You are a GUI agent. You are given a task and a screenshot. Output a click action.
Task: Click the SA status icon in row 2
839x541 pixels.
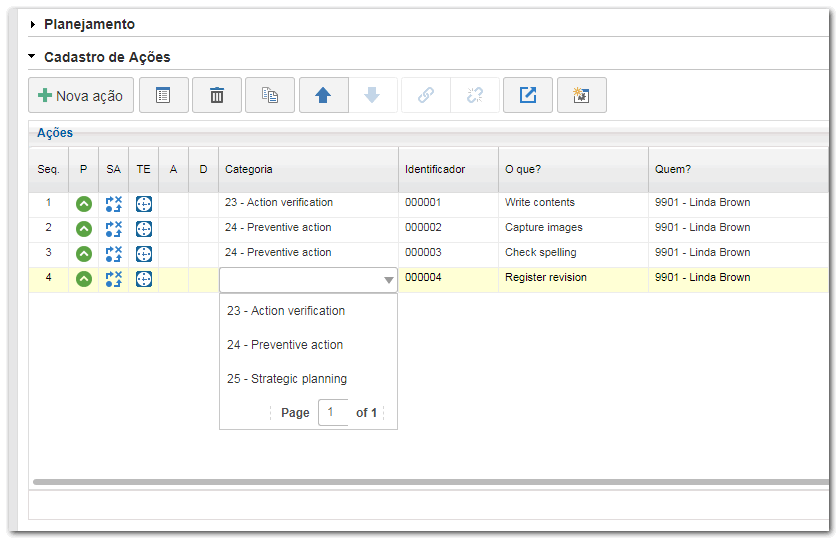pyautogui.click(x=113, y=229)
